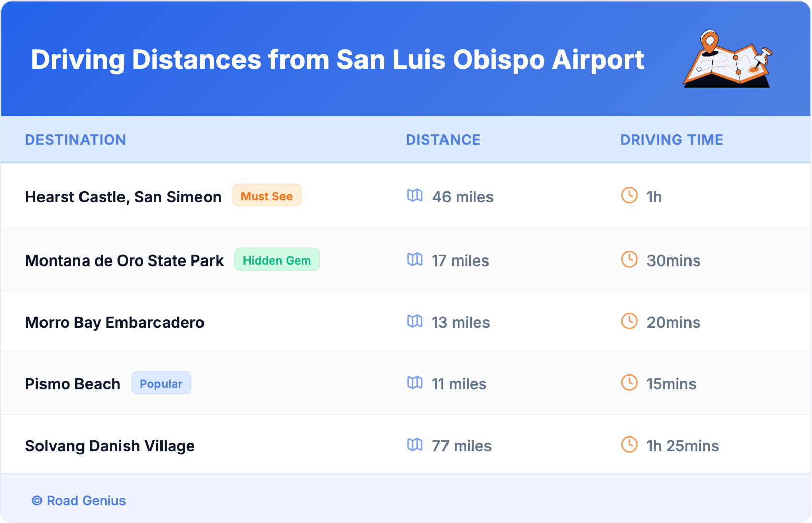Image resolution: width=812 pixels, height=523 pixels.
Task: Select the Hidden Gem badge
Action: click(x=277, y=260)
